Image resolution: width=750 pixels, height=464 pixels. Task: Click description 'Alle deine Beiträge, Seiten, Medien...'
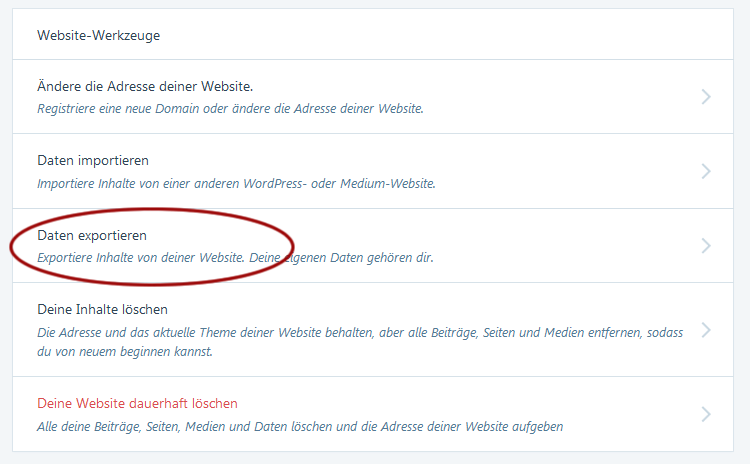(300, 426)
